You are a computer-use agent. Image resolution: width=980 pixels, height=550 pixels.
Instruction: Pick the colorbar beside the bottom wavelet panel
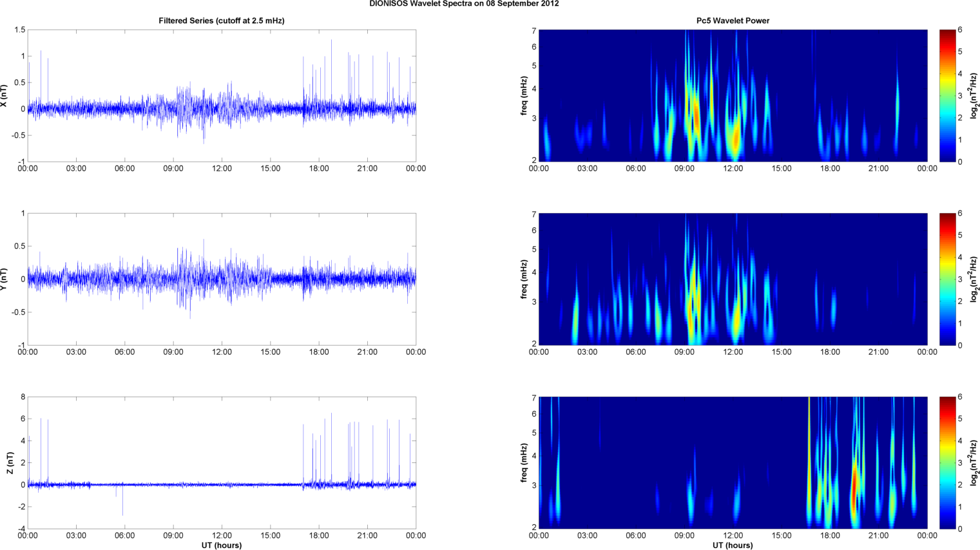pyautogui.click(x=947, y=463)
